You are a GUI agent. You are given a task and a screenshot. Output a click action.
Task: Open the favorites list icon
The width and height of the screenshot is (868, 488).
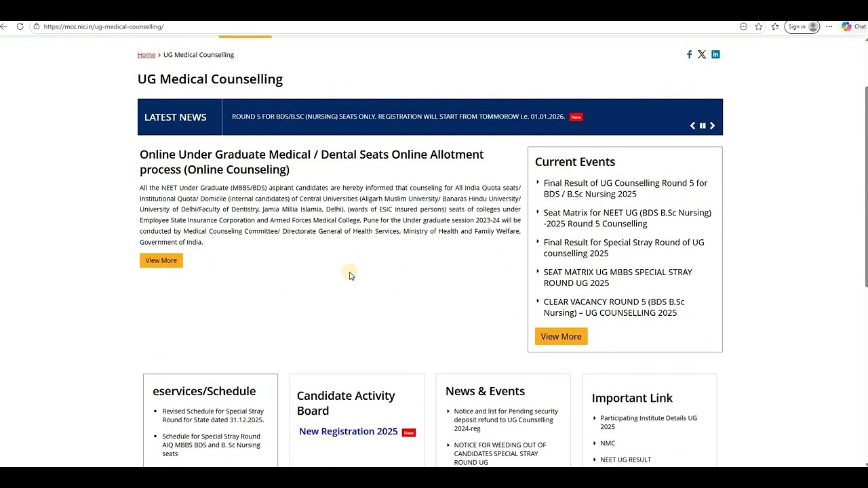pyautogui.click(x=775, y=26)
